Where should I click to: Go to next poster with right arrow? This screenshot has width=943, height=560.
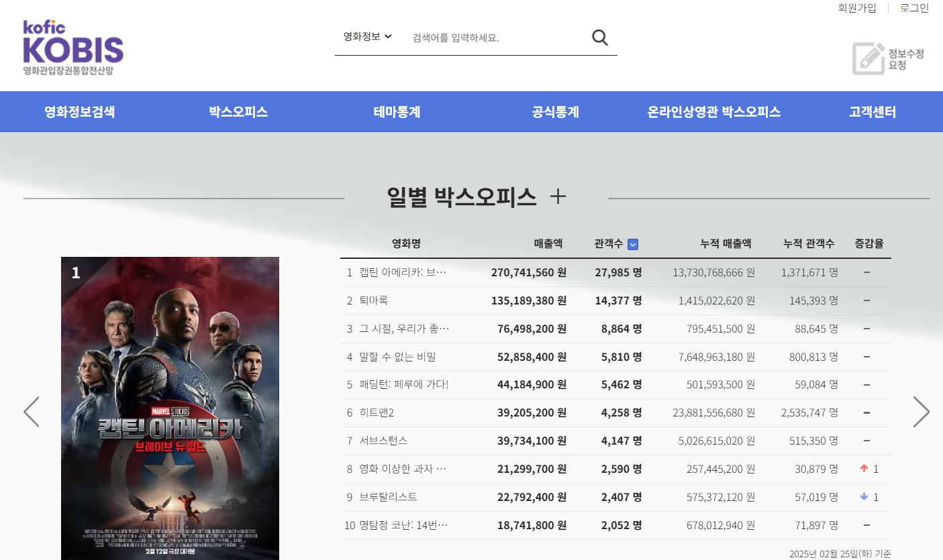(x=921, y=412)
